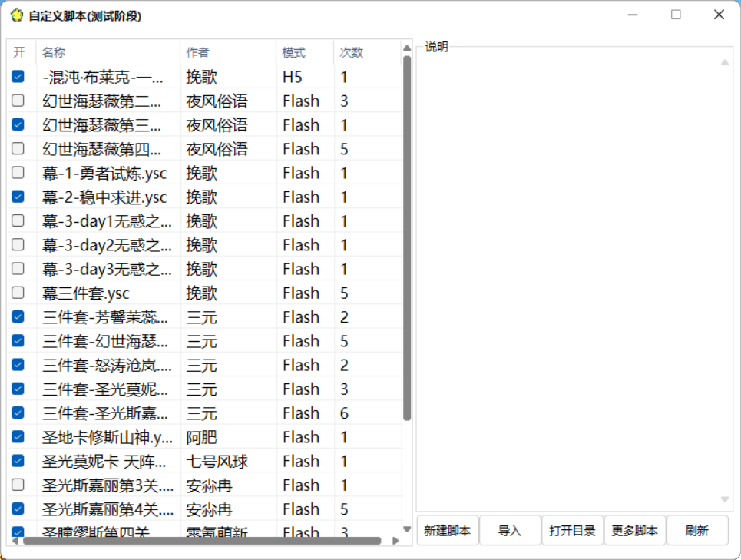Check the 幻世海瑟薇第四 script checkbox
Viewport: 741px width, 560px height.
pyautogui.click(x=18, y=149)
